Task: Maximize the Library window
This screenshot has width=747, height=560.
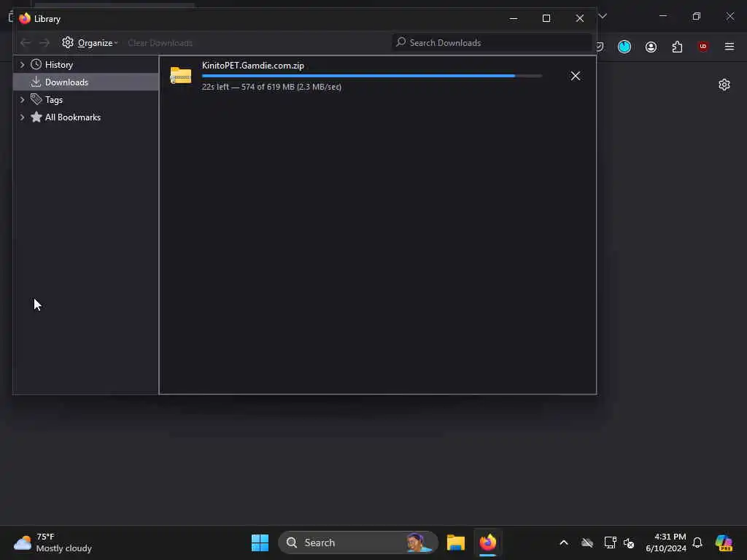Action: (546, 18)
